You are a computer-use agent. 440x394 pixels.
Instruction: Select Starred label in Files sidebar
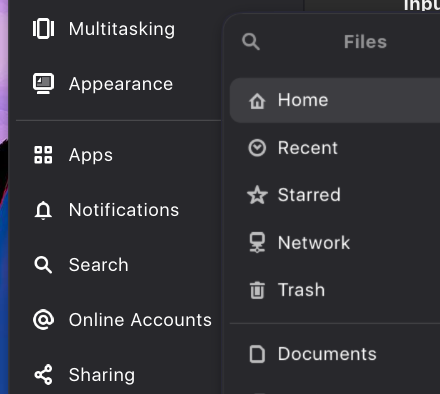[x=309, y=195]
